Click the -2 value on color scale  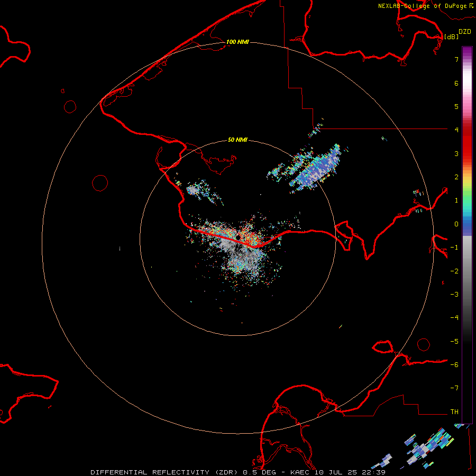pyautogui.click(x=454, y=271)
